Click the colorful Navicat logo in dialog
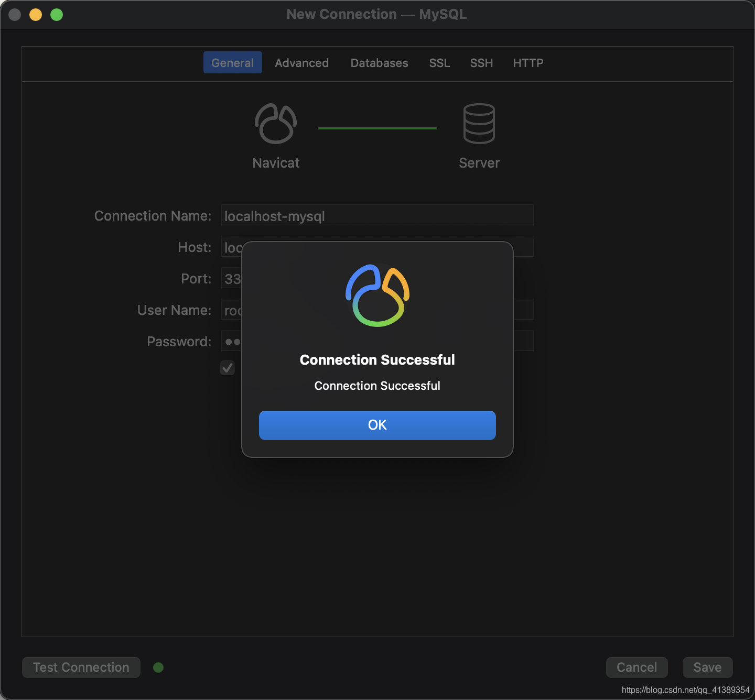This screenshot has height=700, width=755. point(377,296)
